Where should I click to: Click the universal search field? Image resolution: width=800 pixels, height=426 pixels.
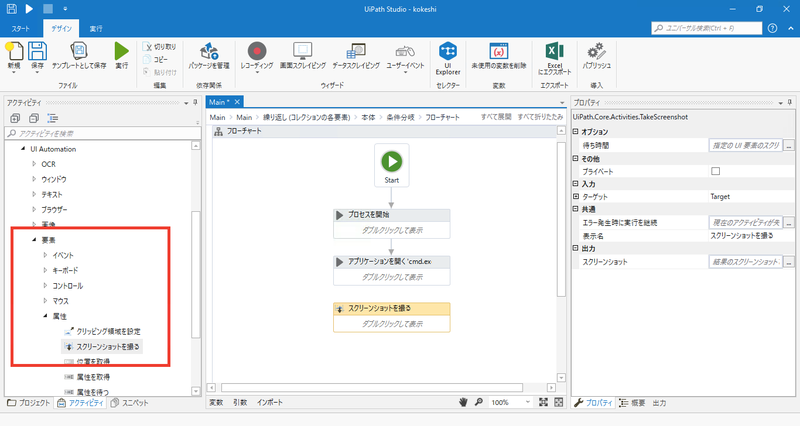(707, 28)
